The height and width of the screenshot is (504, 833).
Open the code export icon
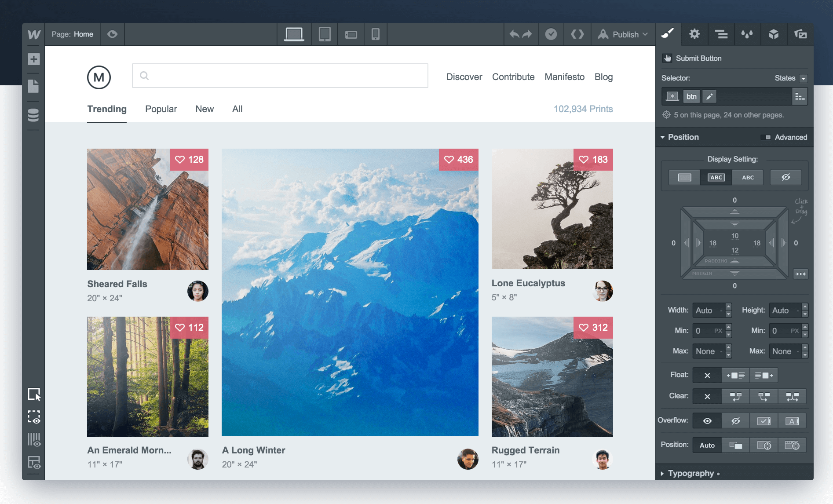[577, 34]
